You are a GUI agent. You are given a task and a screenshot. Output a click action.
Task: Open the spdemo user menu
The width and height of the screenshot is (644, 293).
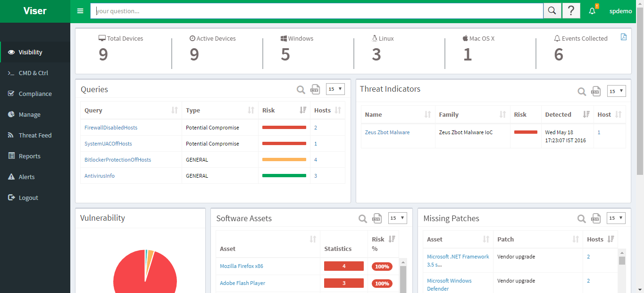click(620, 11)
